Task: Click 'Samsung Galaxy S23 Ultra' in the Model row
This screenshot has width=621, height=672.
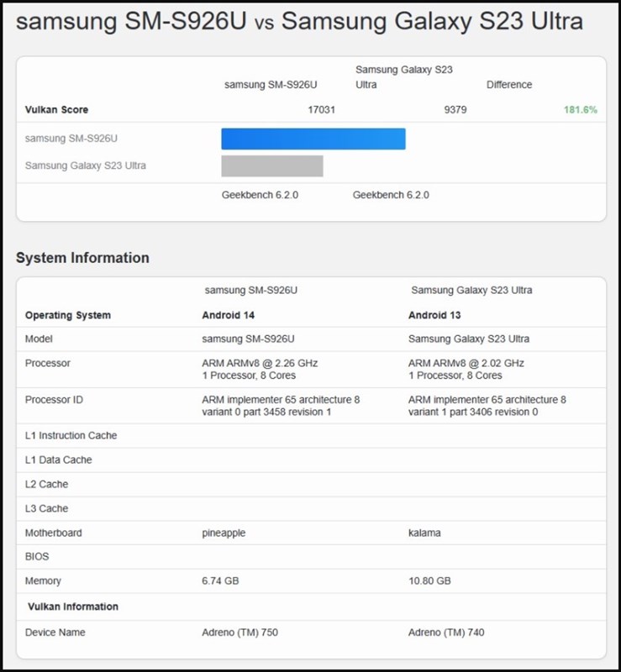Action: [469, 339]
